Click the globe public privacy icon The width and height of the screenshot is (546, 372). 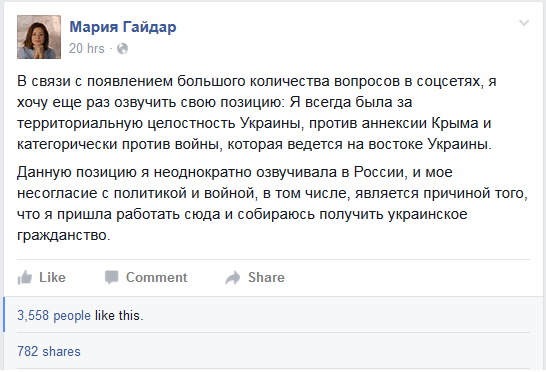(122, 48)
